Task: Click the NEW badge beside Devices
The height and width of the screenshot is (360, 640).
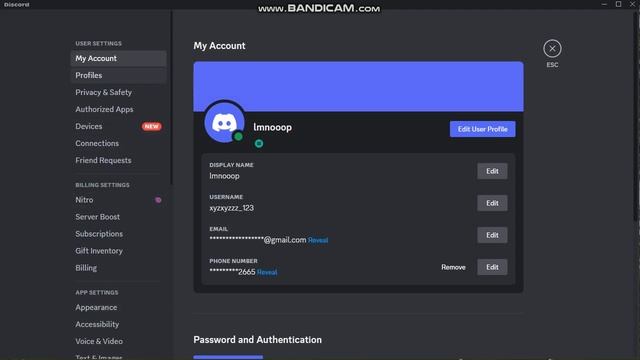Action: click(151, 127)
